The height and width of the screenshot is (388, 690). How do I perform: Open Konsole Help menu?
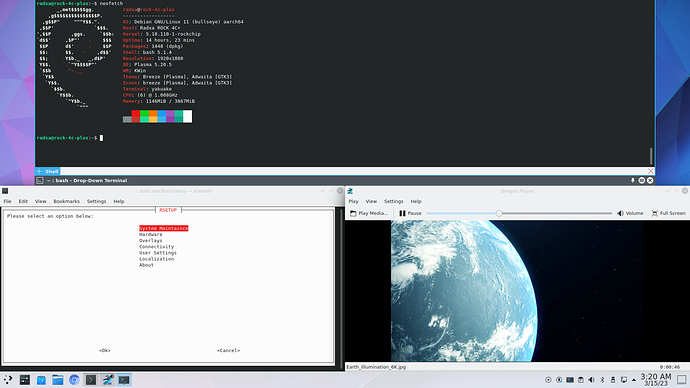tap(119, 201)
